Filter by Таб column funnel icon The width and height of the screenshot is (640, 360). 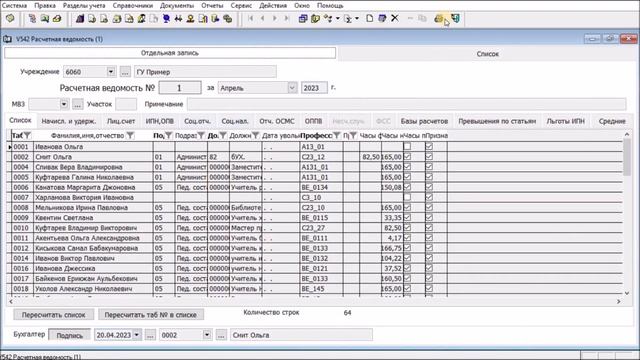(x=27, y=136)
